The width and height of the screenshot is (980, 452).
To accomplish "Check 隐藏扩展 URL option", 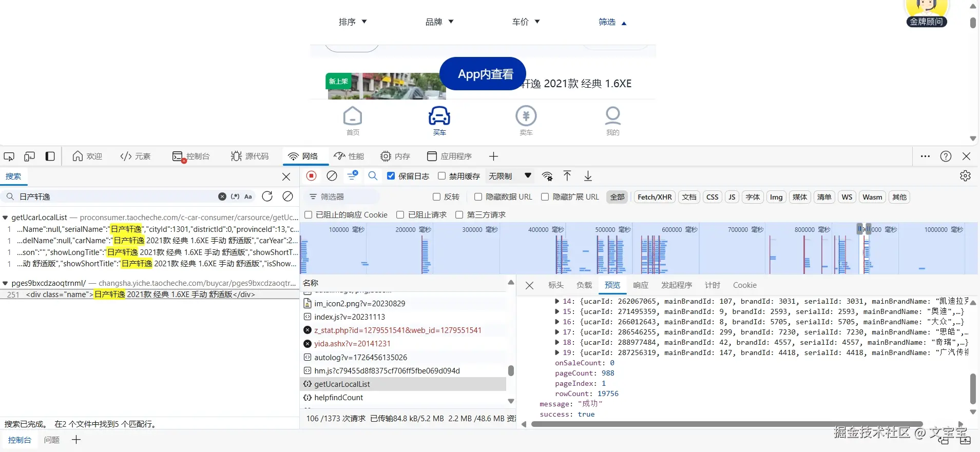I will click(x=545, y=197).
